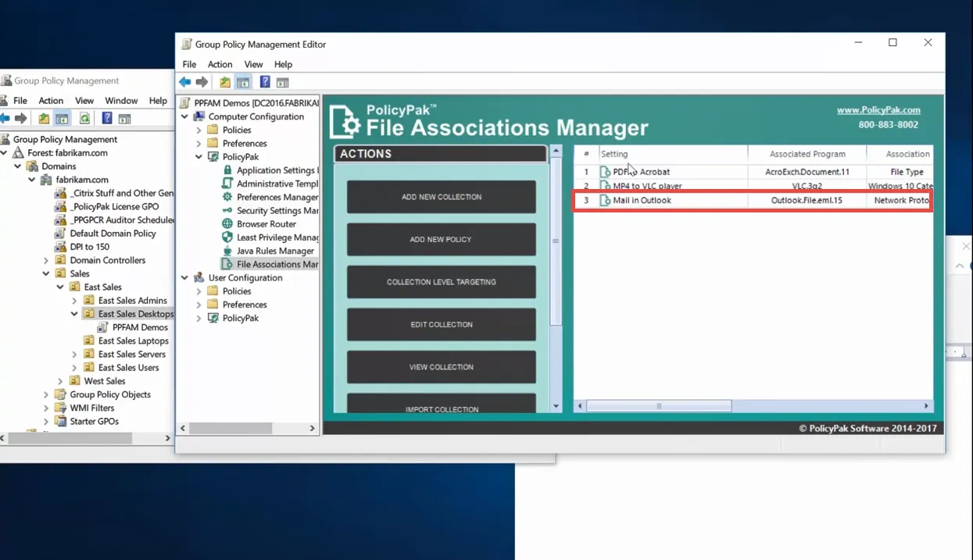Click the PDF to Acrobat policy icon
Image resolution: width=973 pixels, height=560 pixels.
click(x=605, y=172)
